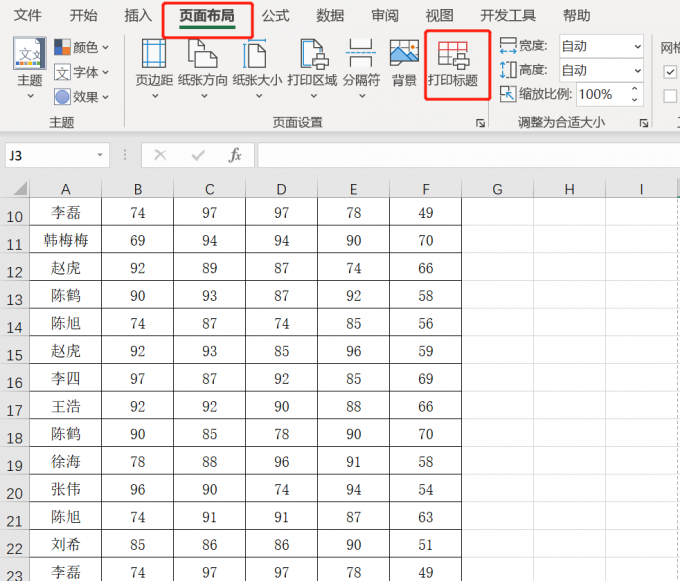Select column G header
Screen dimensions: 680x581
click(x=497, y=189)
